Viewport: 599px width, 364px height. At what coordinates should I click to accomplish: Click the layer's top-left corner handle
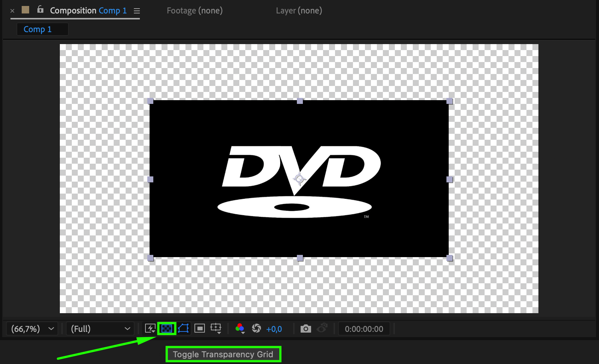coord(150,101)
